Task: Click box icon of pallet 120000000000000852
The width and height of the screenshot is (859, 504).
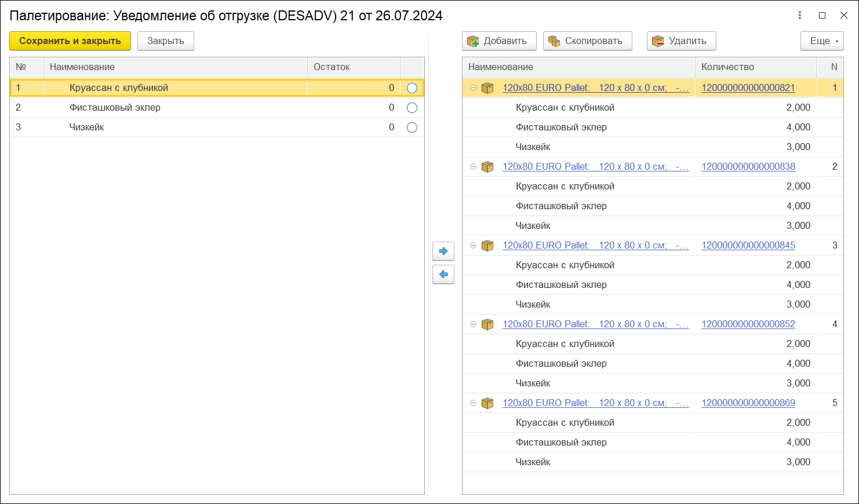Action: click(x=487, y=324)
